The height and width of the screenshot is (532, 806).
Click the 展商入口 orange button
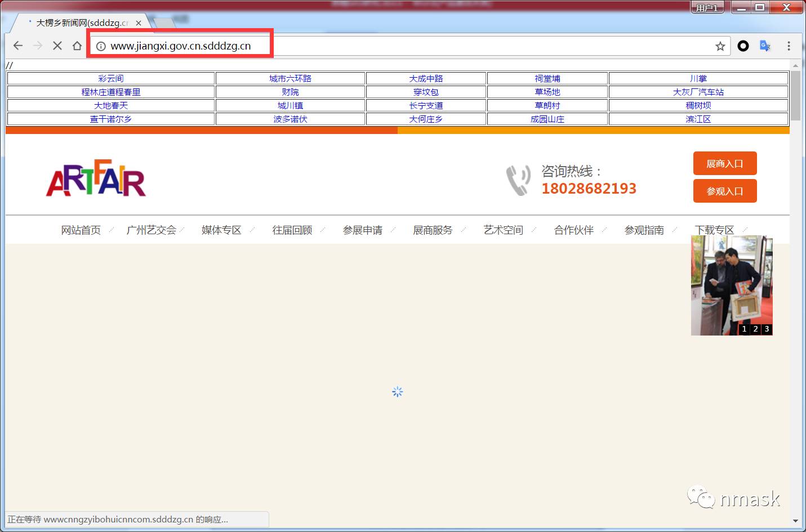pos(725,164)
